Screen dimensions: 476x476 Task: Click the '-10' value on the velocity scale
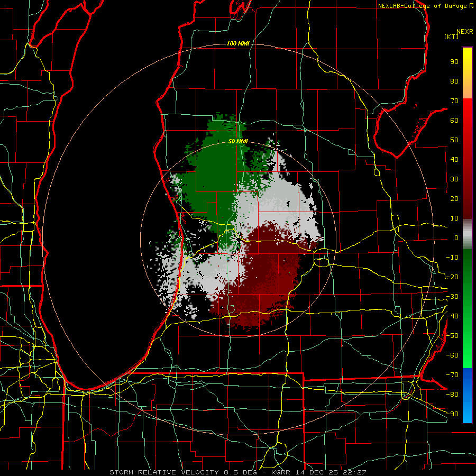tap(452, 258)
